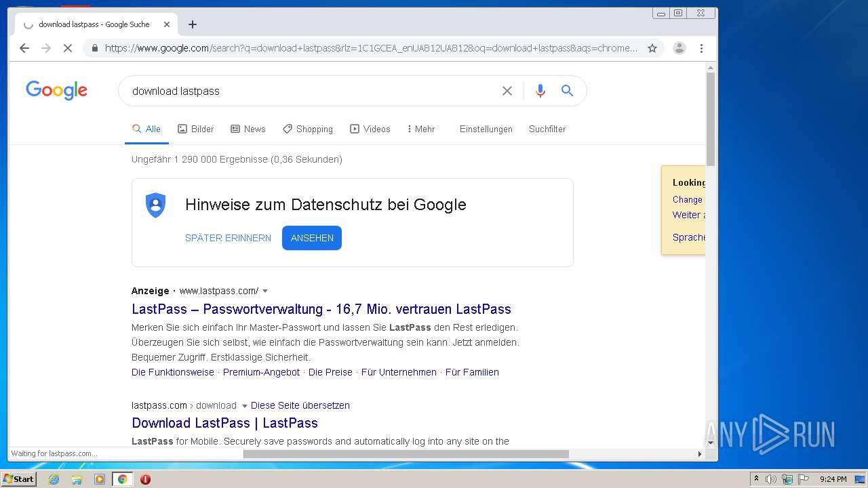This screenshot has height=488, width=868.
Task: Show hidden tray icons arrow
Action: pos(756,479)
